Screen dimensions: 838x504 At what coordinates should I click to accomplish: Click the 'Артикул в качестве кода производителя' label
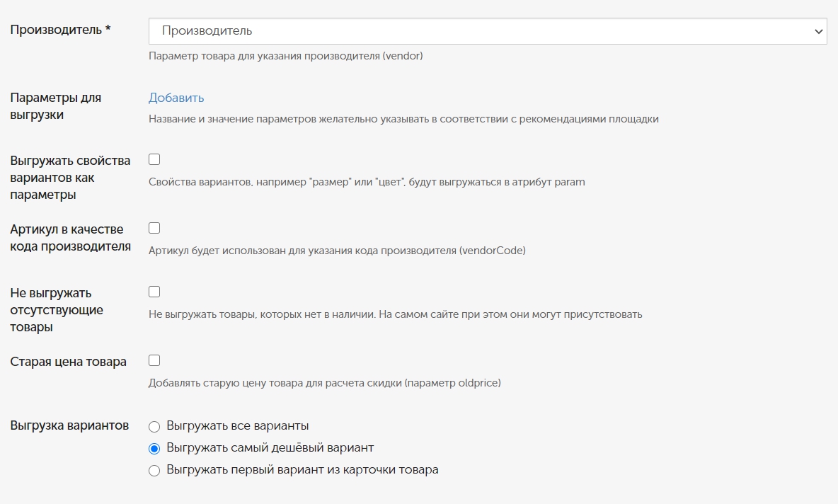point(70,238)
